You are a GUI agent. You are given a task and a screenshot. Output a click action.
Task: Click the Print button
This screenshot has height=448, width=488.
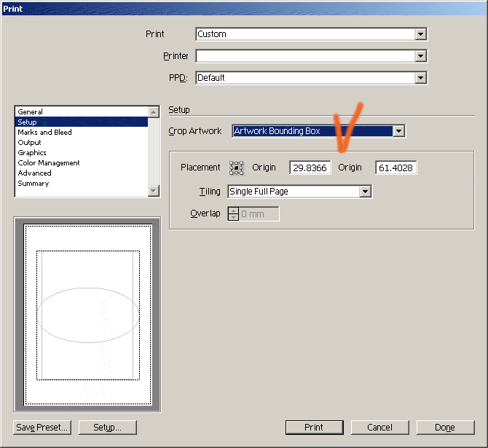[x=315, y=428]
